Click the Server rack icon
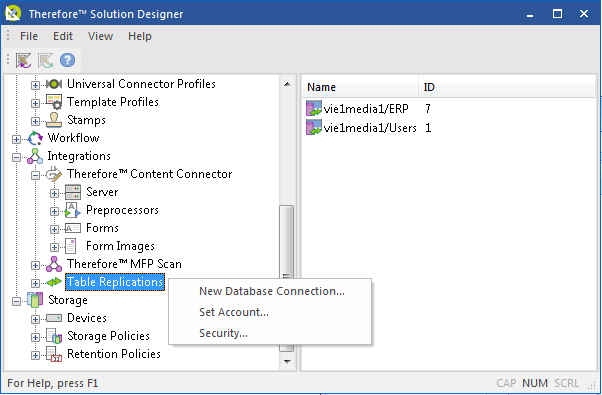 click(x=73, y=192)
